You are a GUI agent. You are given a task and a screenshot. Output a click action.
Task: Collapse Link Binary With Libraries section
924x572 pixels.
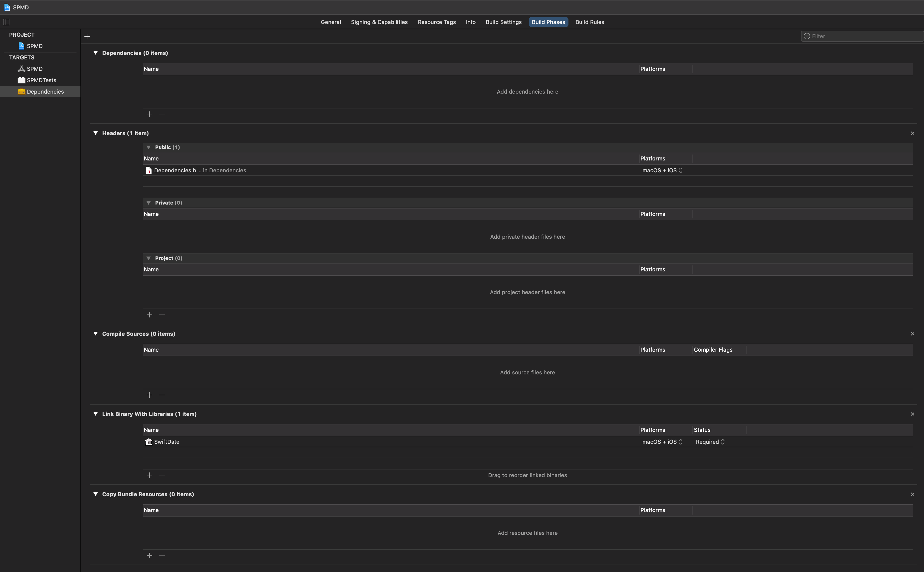click(95, 414)
